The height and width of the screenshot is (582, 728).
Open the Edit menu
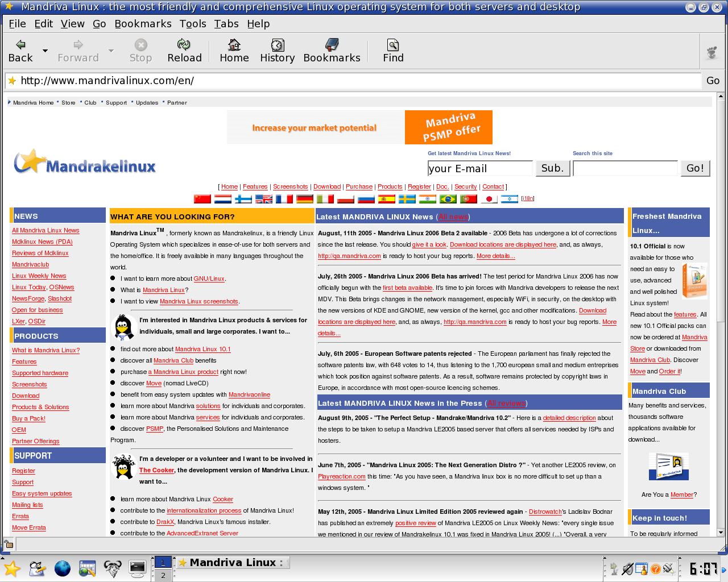44,24
